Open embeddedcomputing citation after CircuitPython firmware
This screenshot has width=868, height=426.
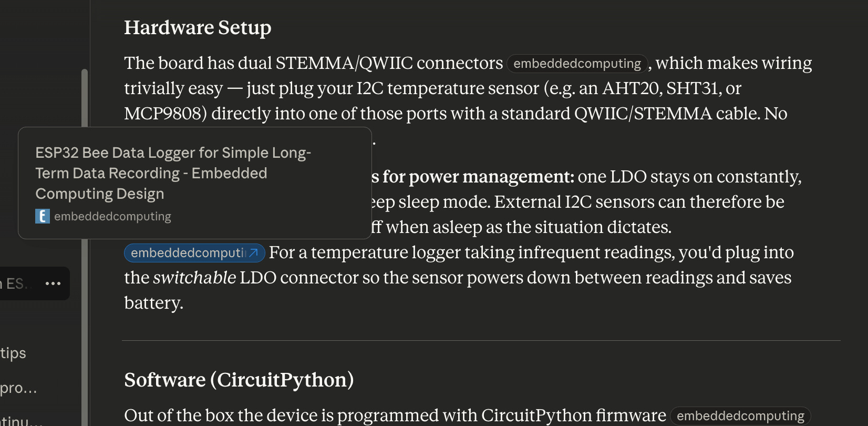(x=740, y=416)
